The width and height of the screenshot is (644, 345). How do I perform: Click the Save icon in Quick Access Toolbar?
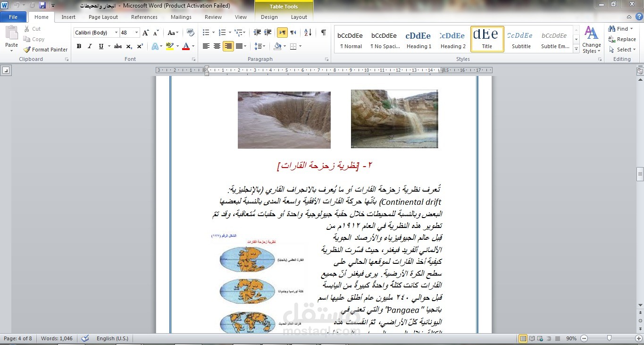(x=42, y=5)
